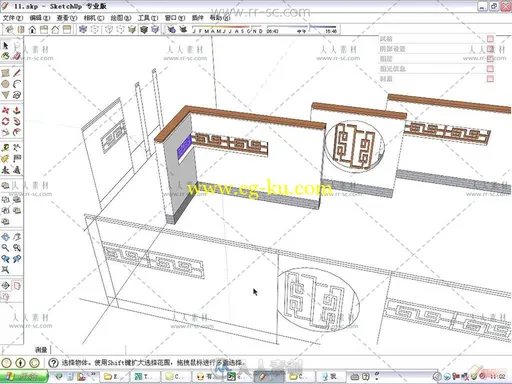
Task: Activate the red Move tool
Action: pos(5,110)
